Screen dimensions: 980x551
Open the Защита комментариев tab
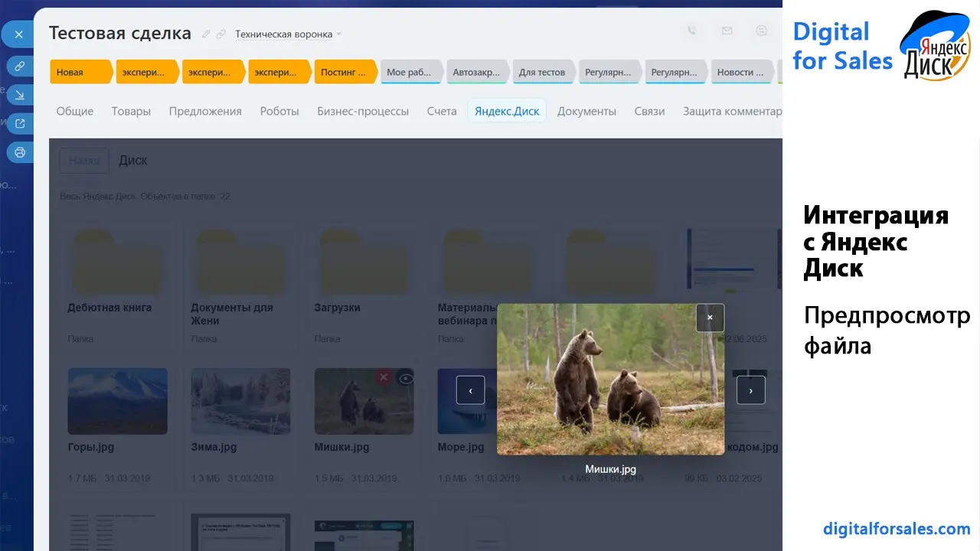(x=732, y=111)
